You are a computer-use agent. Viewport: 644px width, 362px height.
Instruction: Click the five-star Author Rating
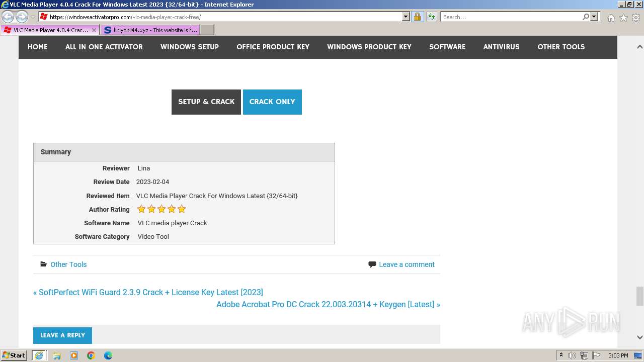pos(162,209)
